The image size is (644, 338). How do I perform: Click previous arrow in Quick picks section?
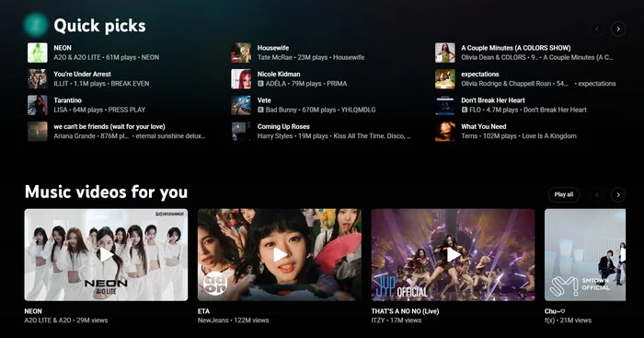[x=597, y=29]
